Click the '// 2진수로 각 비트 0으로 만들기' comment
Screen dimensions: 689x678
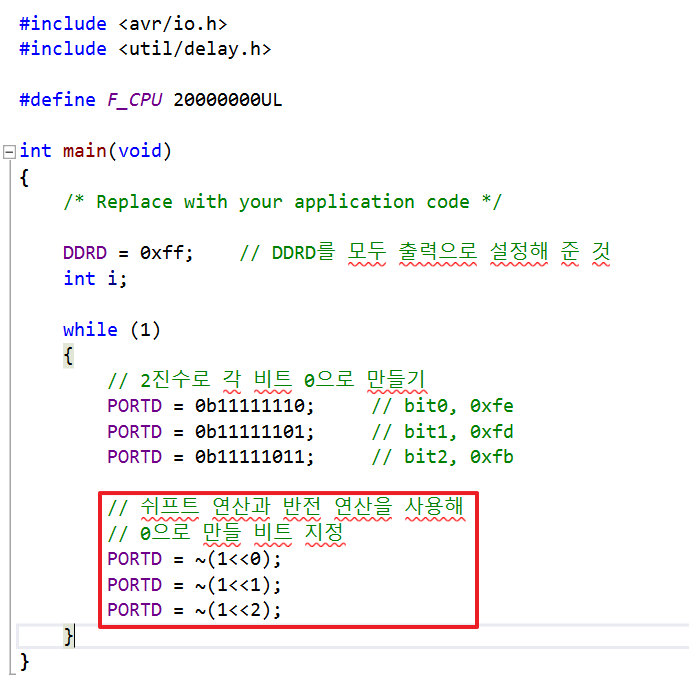pyautogui.click(x=267, y=380)
